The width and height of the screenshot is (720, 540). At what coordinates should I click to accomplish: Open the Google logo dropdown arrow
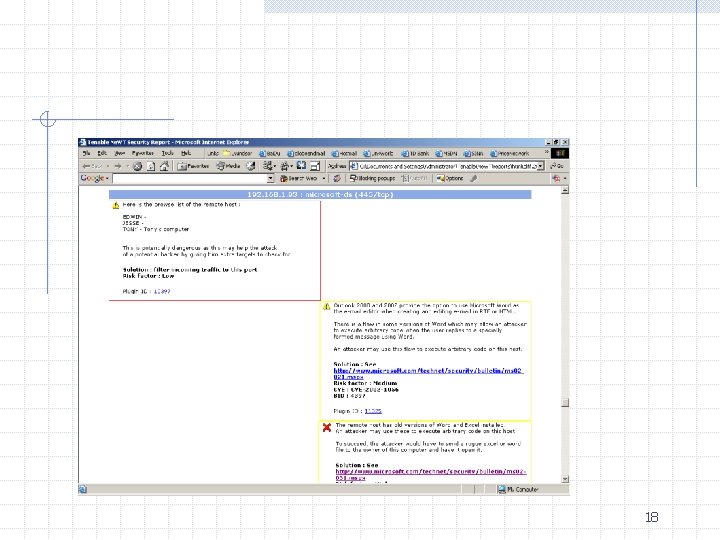pyautogui.click(x=107, y=178)
